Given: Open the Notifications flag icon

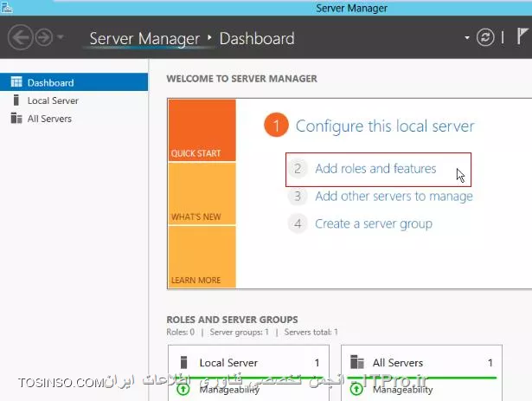Looking at the screenshot, I should pos(522,36).
